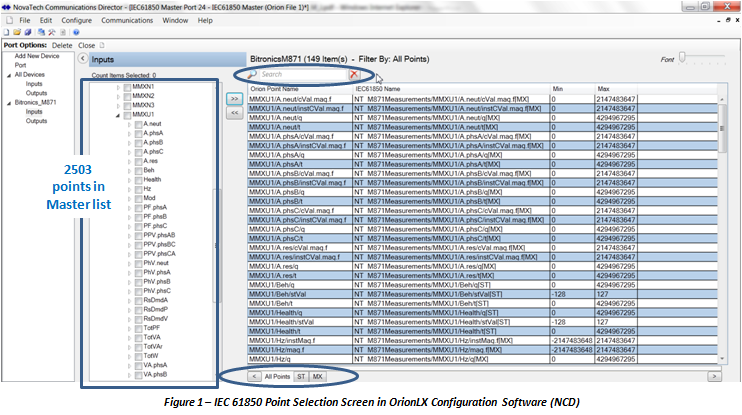Screen dimensions: 742x415
Task: Click the New file toolbar icon
Action: (6, 32)
